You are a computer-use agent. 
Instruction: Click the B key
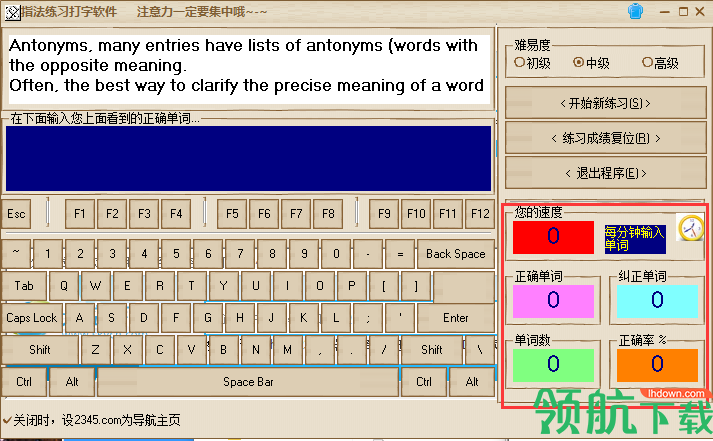pyautogui.click(x=224, y=350)
